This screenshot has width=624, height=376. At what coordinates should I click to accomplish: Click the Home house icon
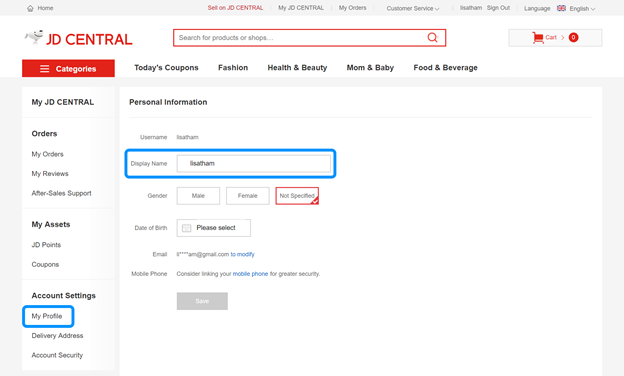(x=30, y=8)
